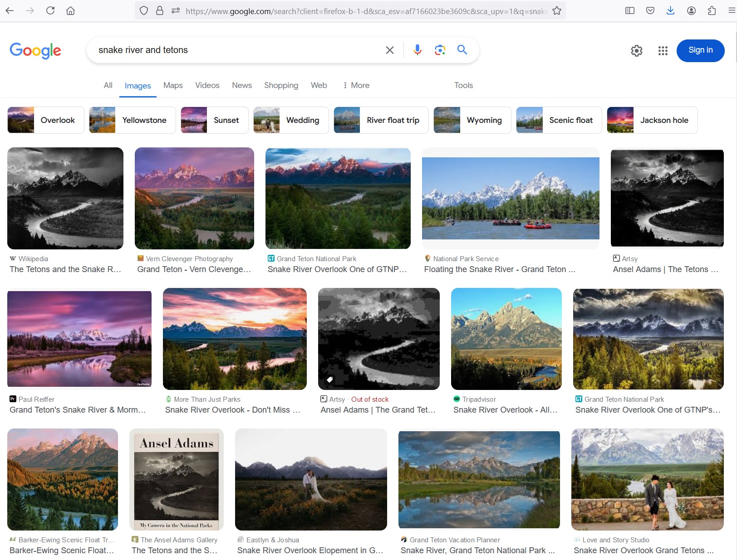Screen dimensions: 737x560
Task: Go to the Firefox home page
Action: pos(70,11)
